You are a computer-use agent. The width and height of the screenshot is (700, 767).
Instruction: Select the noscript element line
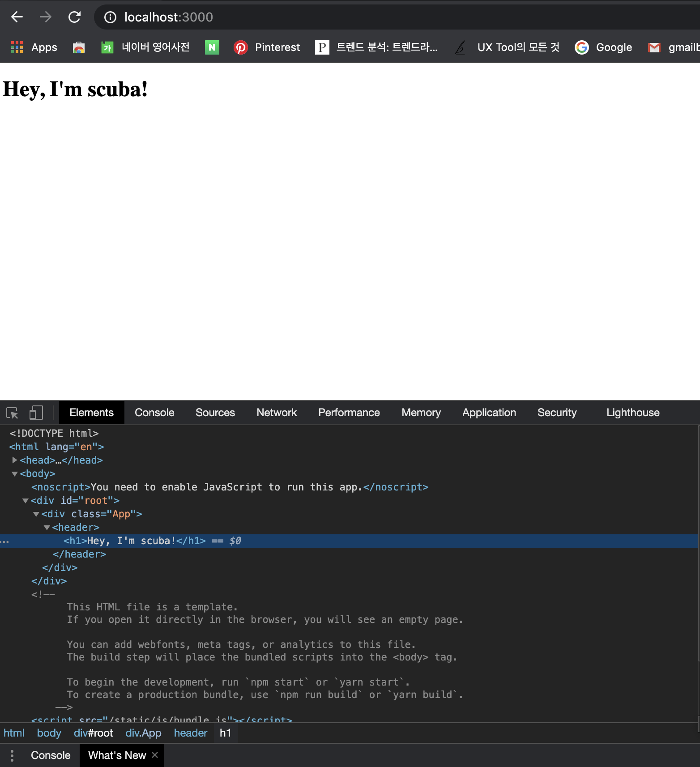tap(230, 487)
